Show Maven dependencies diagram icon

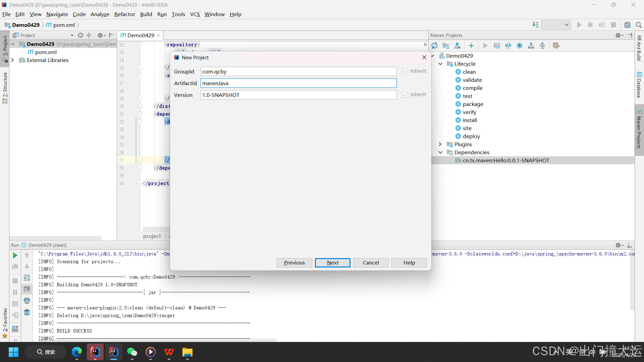pos(531,46)
